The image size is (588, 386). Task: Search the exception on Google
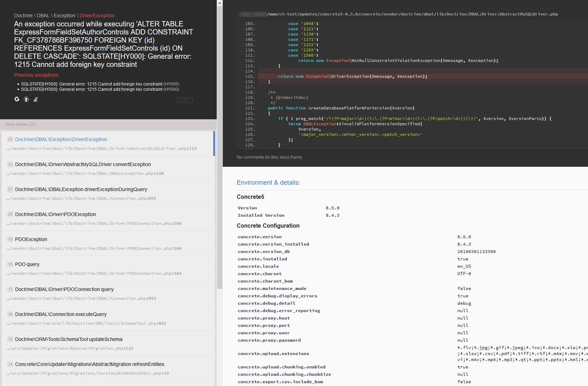pos(17,99)
